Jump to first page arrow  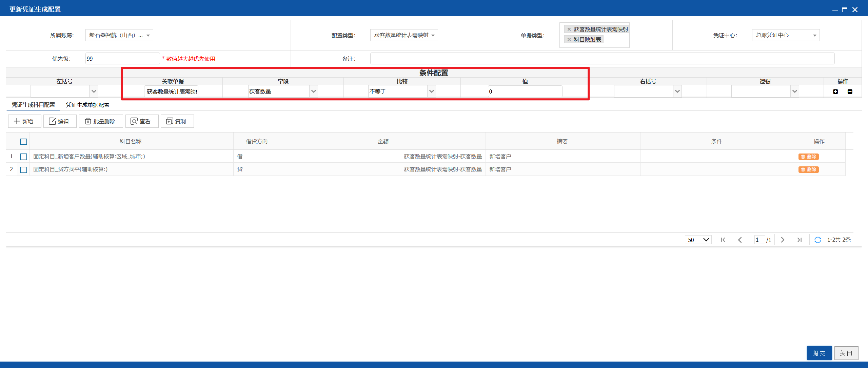pyautogui.click(x=723, y=240)
